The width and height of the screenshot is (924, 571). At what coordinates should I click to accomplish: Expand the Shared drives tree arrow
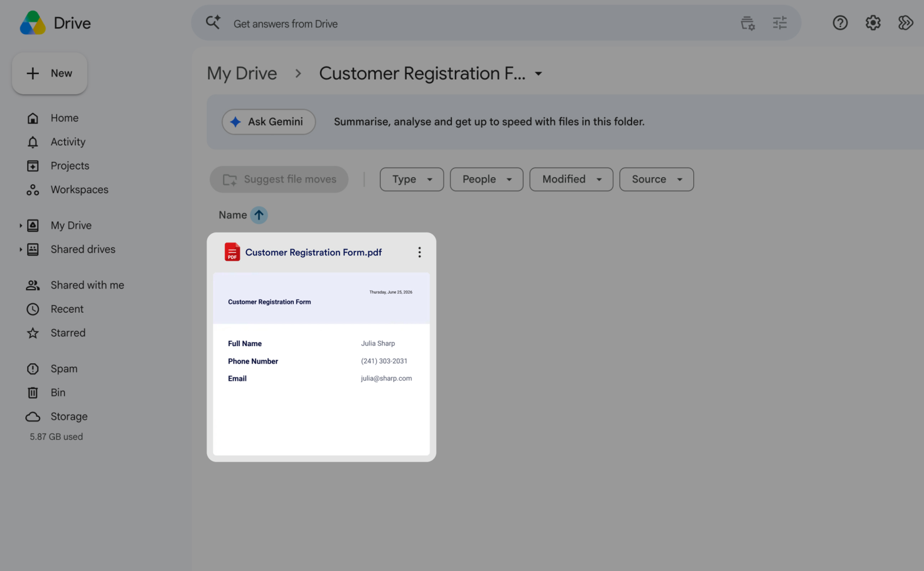(21, 250)
